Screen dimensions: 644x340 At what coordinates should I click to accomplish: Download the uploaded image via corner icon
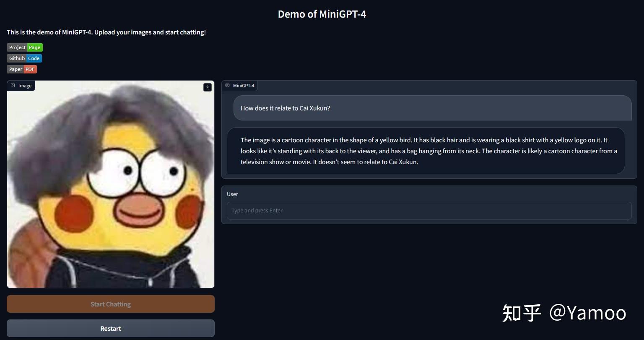(208, 87)
